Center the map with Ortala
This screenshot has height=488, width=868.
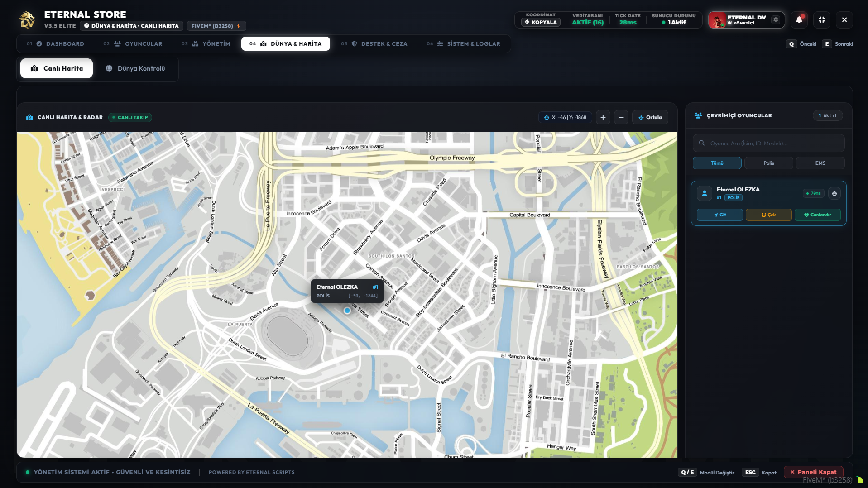click(x=650, y=118)
